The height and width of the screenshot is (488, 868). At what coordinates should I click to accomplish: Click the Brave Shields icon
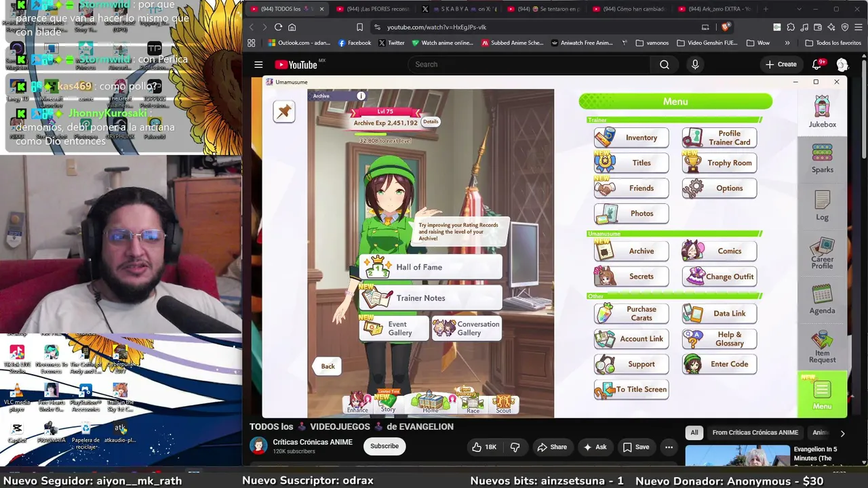pos(726,27)
